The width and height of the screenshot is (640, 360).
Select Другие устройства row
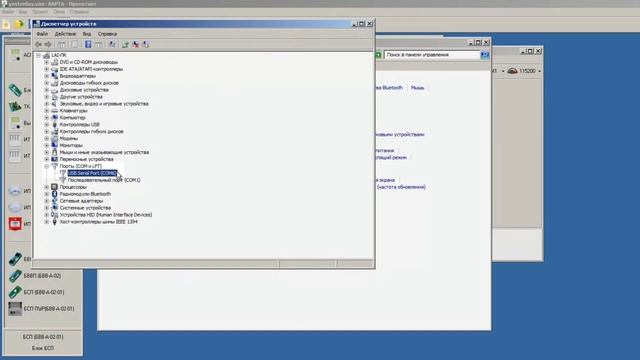[x=81, y=97]
